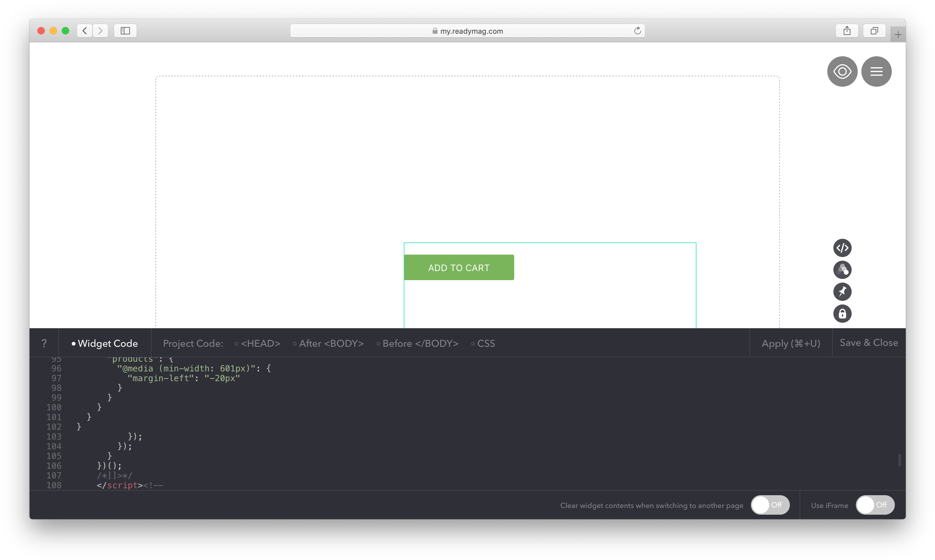The width and height of the screenshot is (935, 560).
Task: Show the Safari sidebar
Action: point(125,31)
